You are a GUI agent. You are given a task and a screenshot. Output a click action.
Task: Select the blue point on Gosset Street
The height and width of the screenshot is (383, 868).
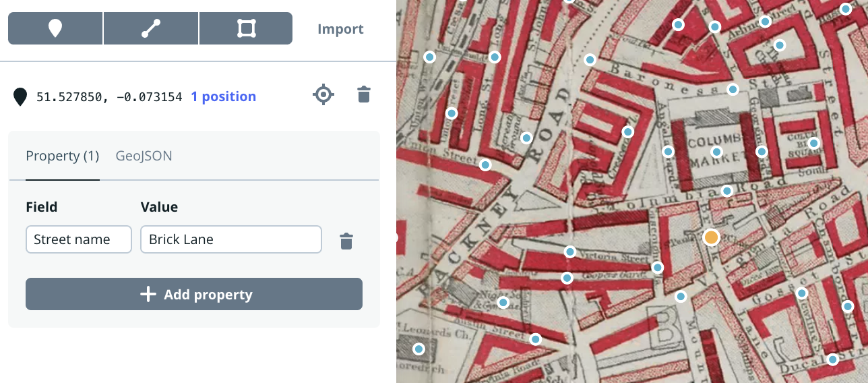pyautogui.click(x=801, y=293)
